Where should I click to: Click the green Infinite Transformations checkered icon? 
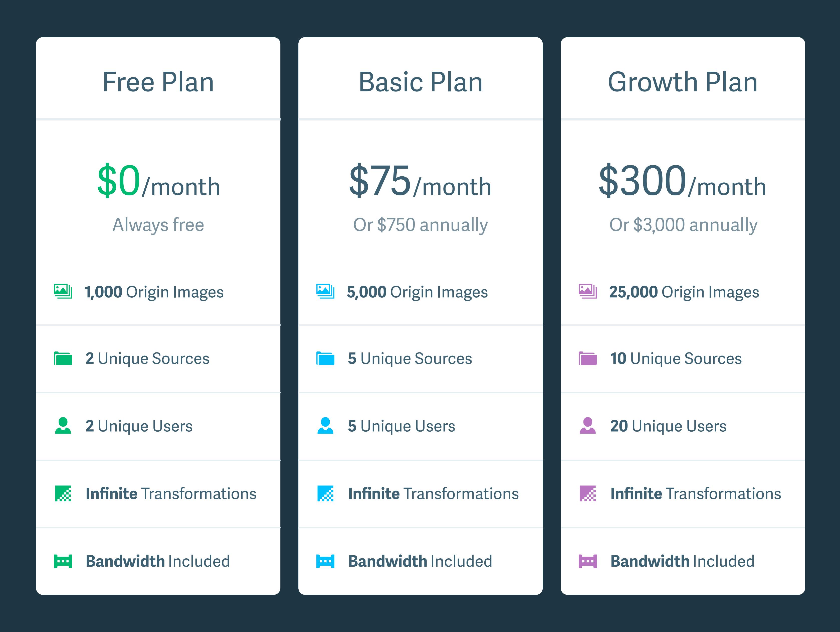pos(63,493)
